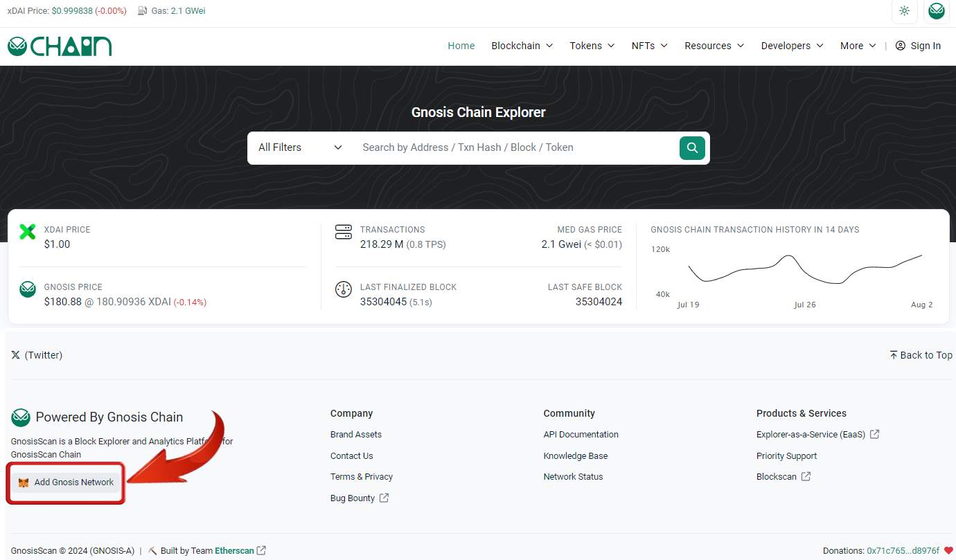The image size is (956, 560).
Task: Click the last safe block 35304024
Action: coord(599,302)
